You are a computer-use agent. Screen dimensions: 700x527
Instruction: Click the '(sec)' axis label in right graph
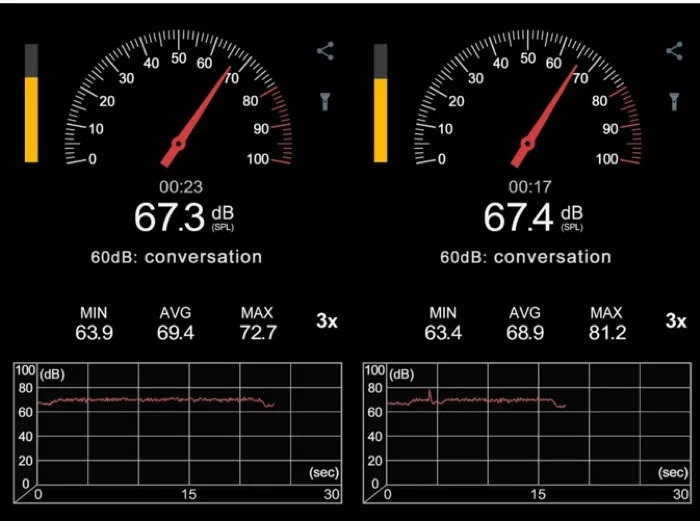tap(673, 472)
